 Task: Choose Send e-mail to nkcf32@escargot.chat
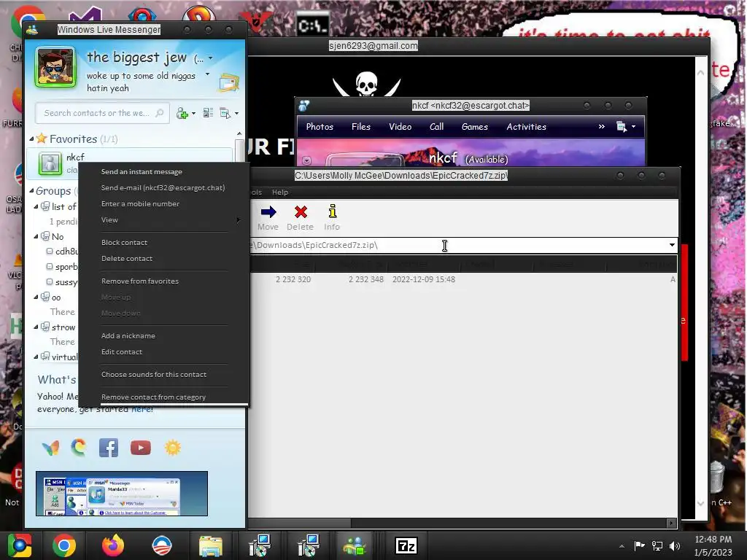(163, 188)
